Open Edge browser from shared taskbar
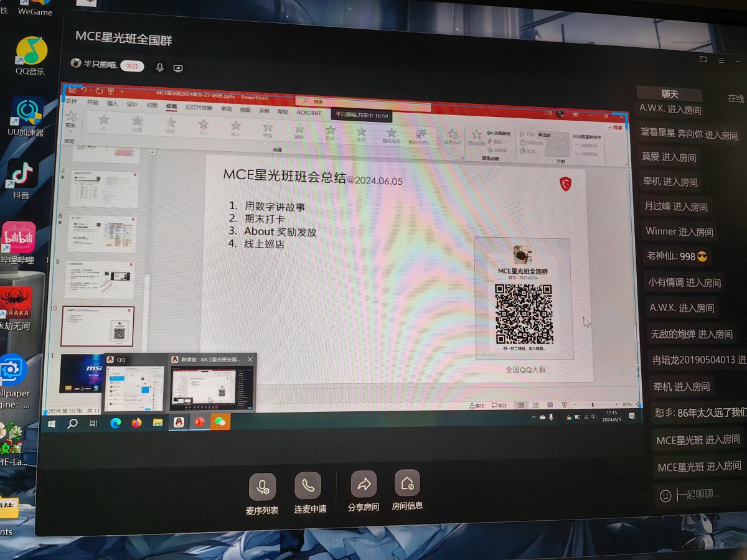Viewport: 747px width, 560px height. click(115, 423)
